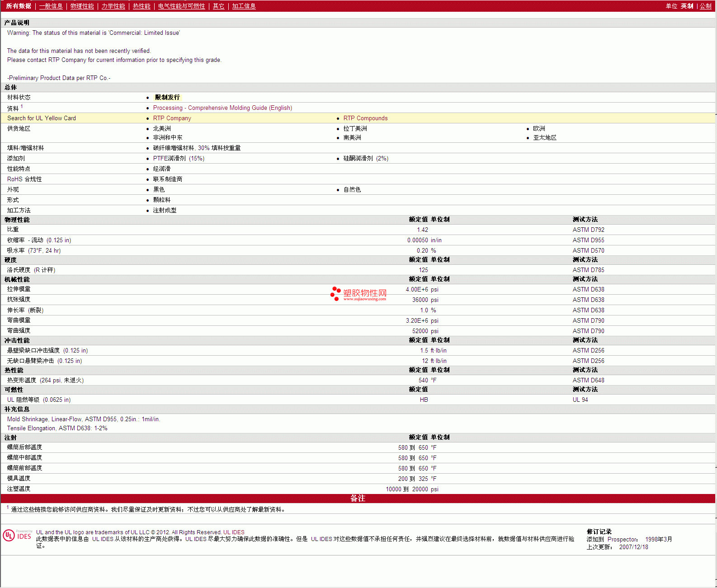Click the 黑色 appearance entry
This screenshot has width=717, height=588.
coord(159,190)
